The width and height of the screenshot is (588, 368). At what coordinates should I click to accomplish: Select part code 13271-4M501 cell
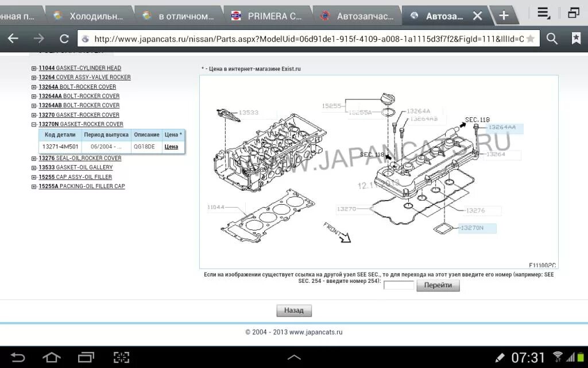[x=60, y=147]
